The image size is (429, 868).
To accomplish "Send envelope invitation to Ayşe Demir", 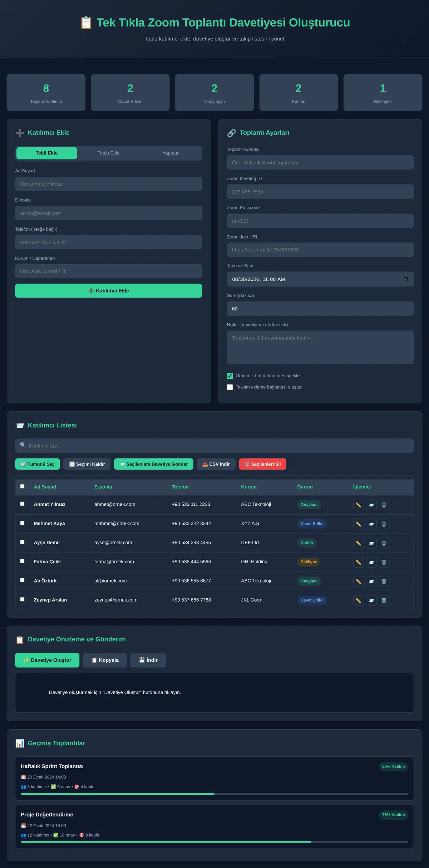I will click(x=371, y=543).
